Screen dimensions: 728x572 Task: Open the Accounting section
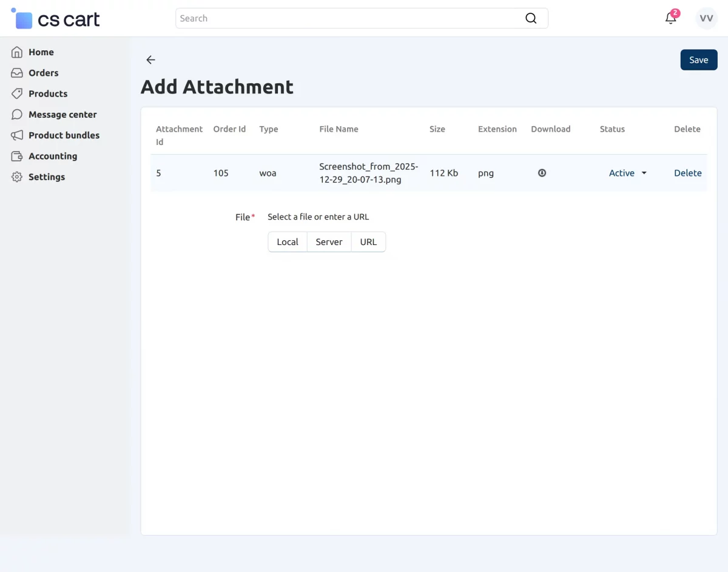[53, 156]
